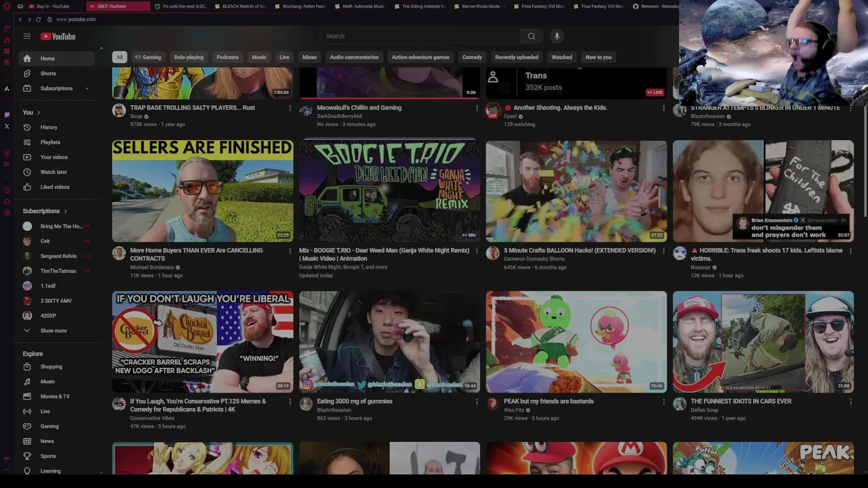Select the Podcasts filter chip

[x=227, y=57]
